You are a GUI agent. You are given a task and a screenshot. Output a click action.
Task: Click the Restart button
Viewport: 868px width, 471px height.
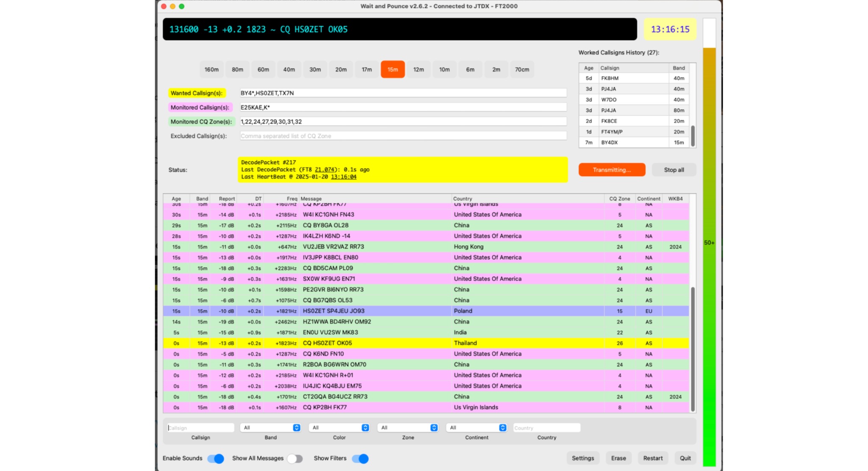[653, 458]
